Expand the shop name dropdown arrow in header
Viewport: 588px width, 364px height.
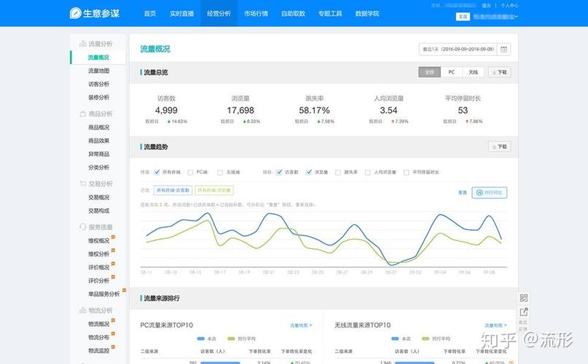click(517, 17)
